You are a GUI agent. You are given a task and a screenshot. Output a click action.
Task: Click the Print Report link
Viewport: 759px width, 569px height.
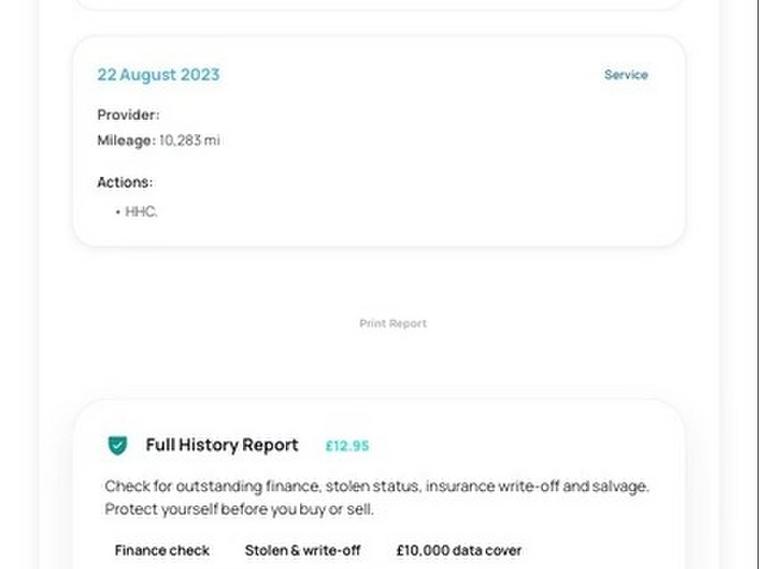point(393,324)
